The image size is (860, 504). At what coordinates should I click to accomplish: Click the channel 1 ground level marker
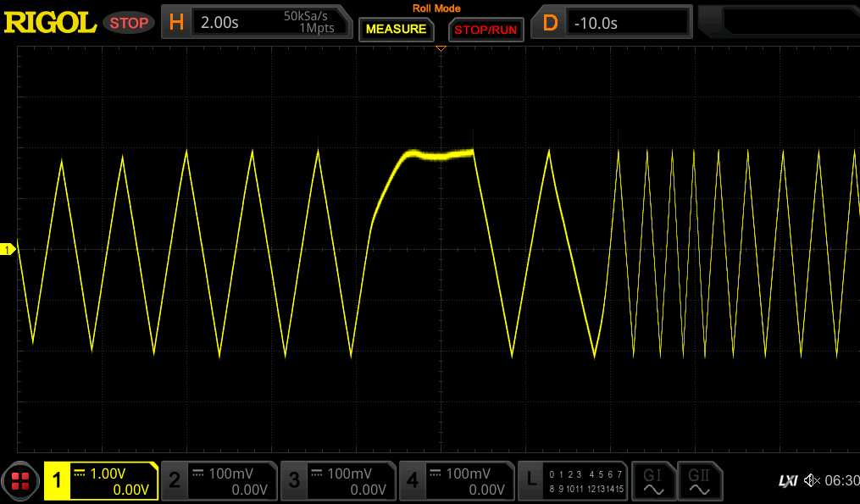coord(8,249)
